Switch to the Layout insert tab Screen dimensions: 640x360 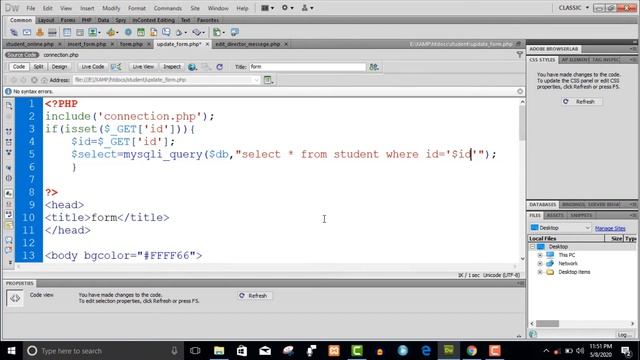[x=46, y=20]
